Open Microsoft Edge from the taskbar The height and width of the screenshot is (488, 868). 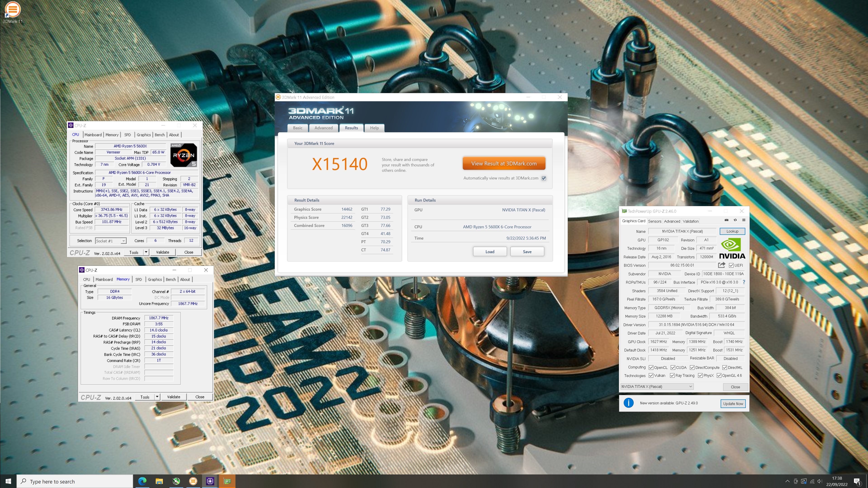pos(142,481)
